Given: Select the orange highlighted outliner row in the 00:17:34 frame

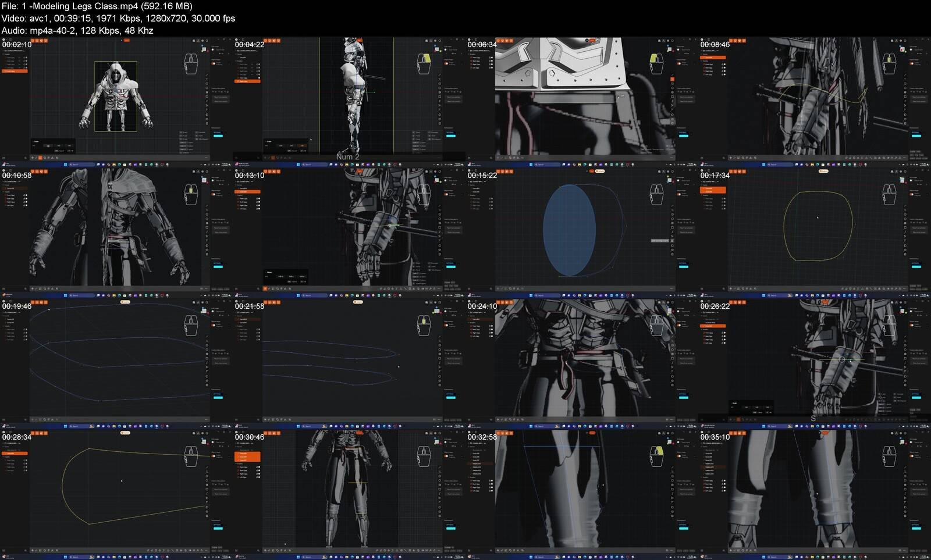Looking at the screenshot, I should click(713, 190).
